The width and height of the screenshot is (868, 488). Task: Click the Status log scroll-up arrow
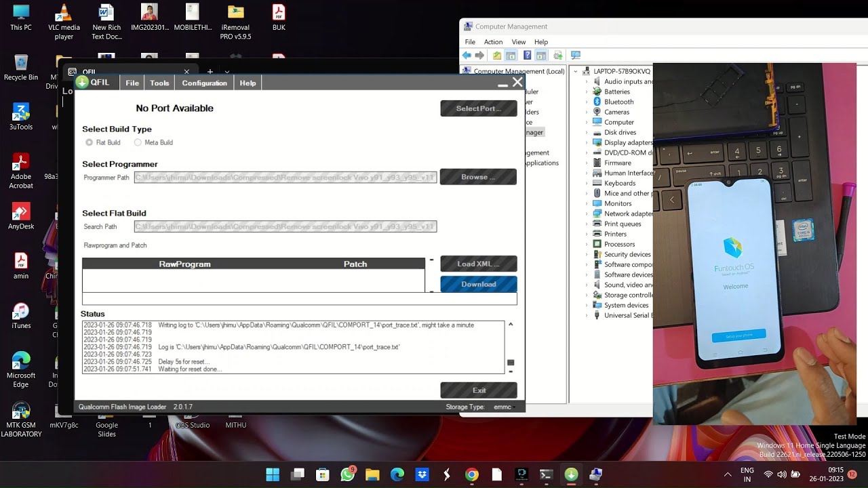(x=511, y=325)
